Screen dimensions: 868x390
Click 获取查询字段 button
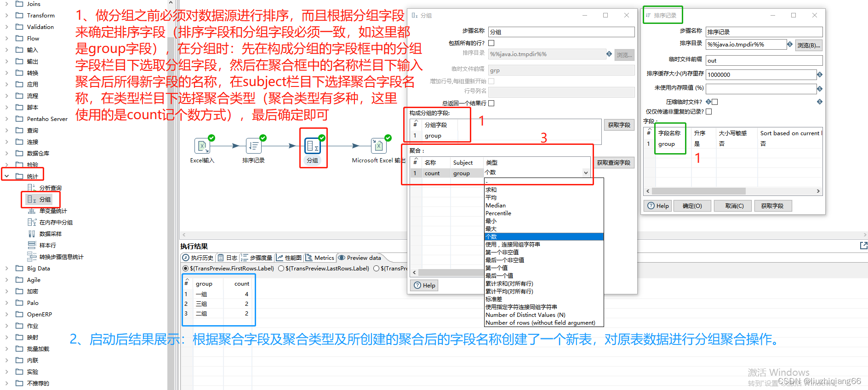coord(613,162)
